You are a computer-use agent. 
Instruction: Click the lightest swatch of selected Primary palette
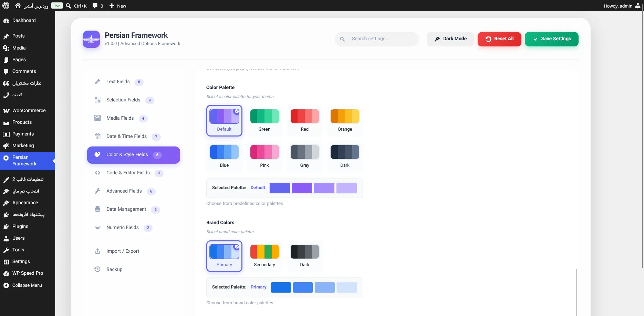(347, 287)
